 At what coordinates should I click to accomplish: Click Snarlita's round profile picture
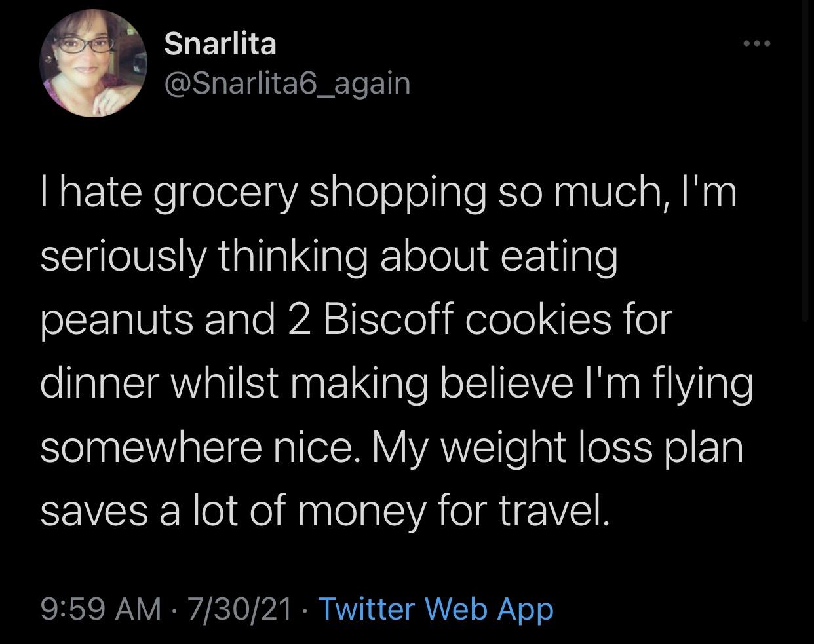[92, 63]
